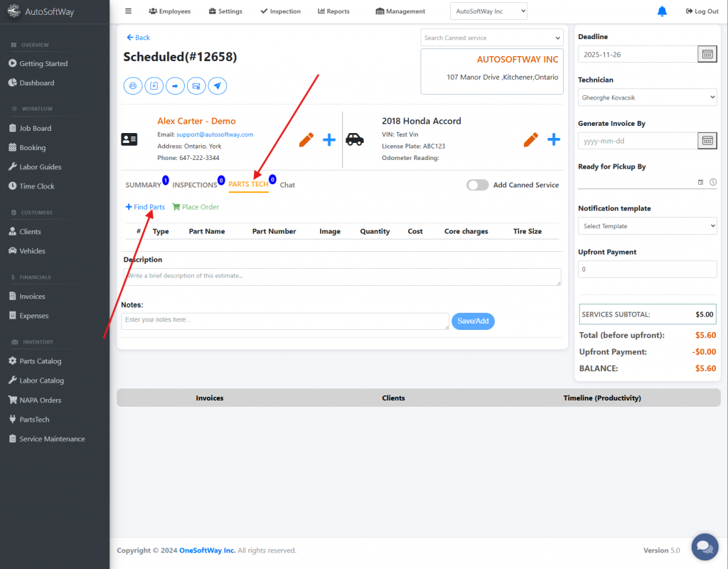Click the Find Parts link
This screenshot has width=728, height=569.
click(145, 207)
